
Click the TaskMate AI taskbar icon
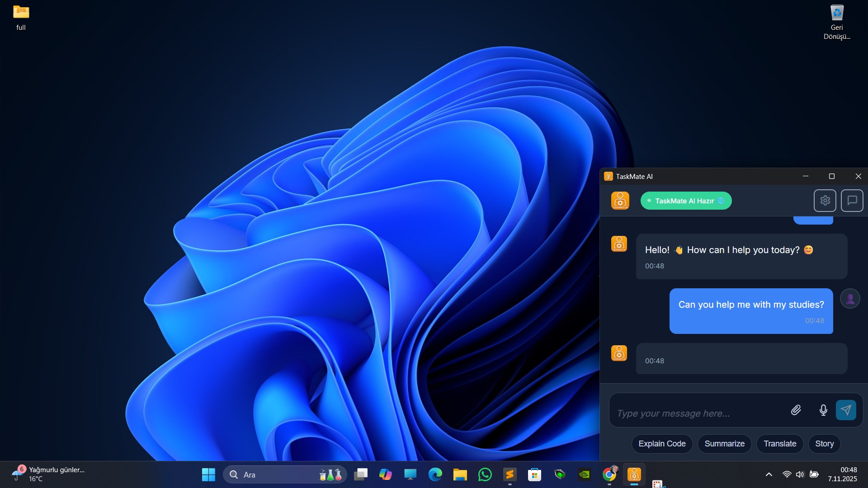click(x=634, y=474)
